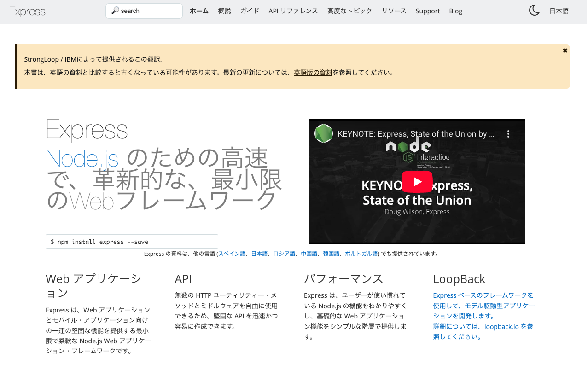Dismiss the translation notice banner

click(x=565, y=51)
